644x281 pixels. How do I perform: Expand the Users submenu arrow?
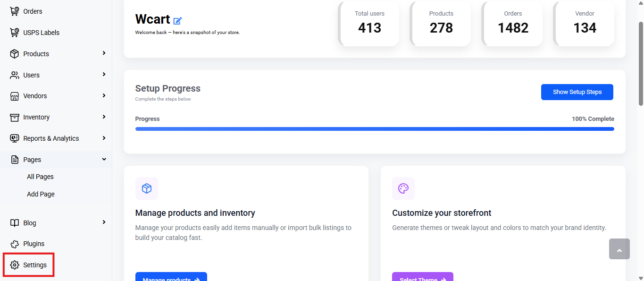(x=104, y=75)
